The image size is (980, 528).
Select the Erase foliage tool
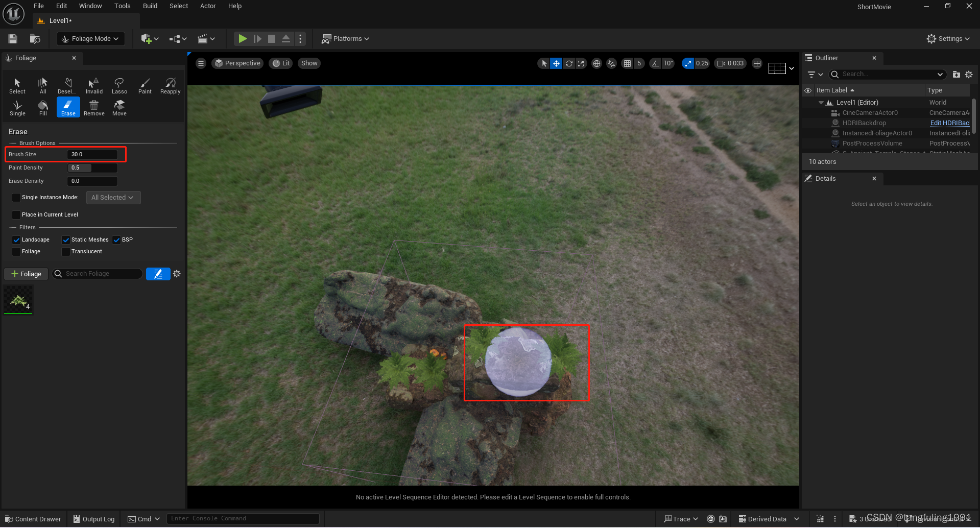[68, 108]
